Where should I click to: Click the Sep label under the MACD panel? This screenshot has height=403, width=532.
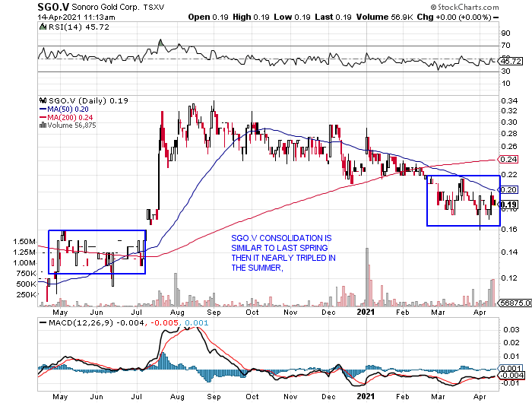[x=214, y=397]
